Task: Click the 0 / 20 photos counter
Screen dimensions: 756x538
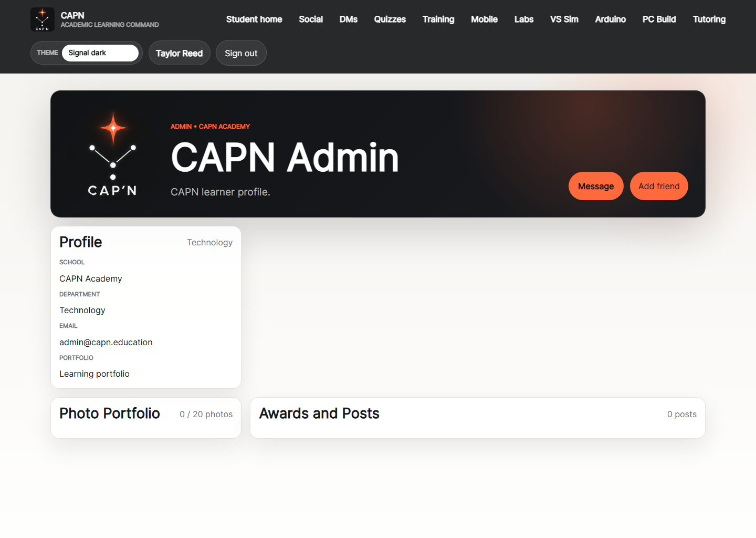Action: [x=206, y=414]
